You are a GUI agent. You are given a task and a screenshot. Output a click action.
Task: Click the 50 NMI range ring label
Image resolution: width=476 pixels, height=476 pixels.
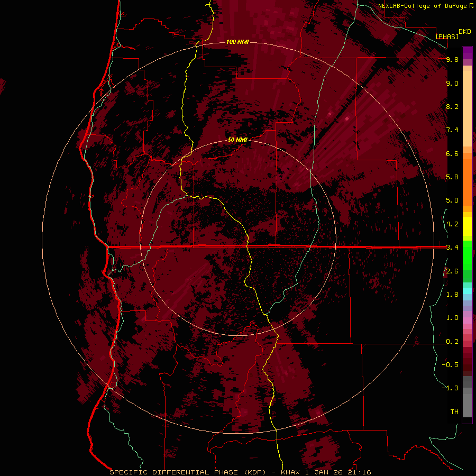237,140
